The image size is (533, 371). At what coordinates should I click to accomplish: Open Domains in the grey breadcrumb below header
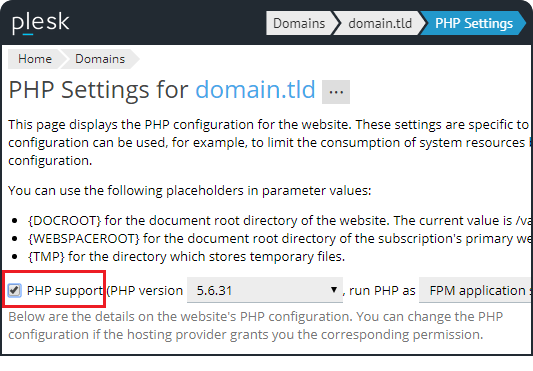pyautogui.click(x=100, y=59)
